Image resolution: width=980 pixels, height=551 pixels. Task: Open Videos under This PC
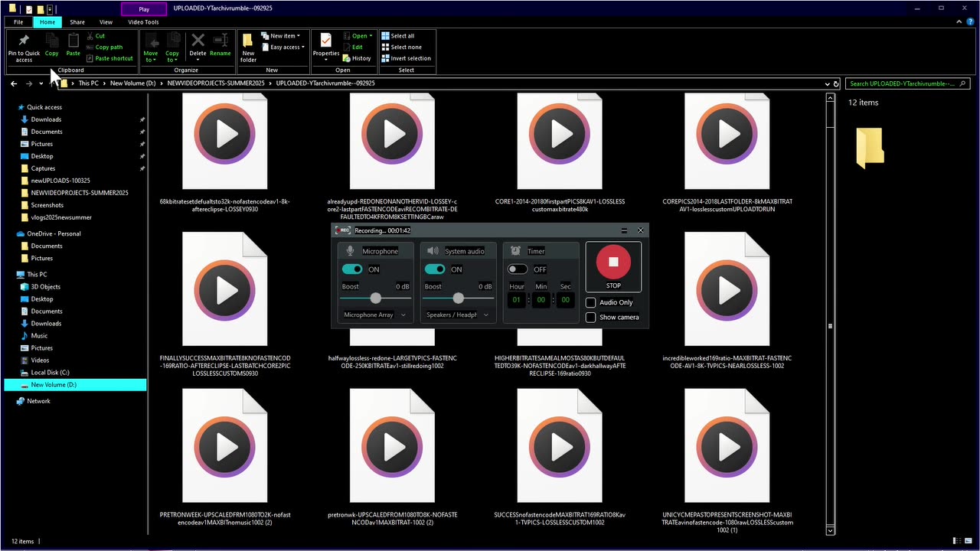(40, 360)
